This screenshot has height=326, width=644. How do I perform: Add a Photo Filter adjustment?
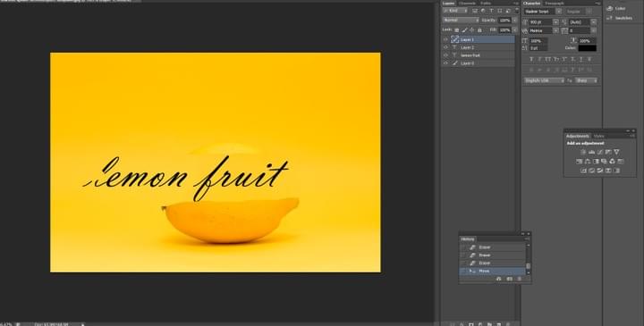coord(604,162)
